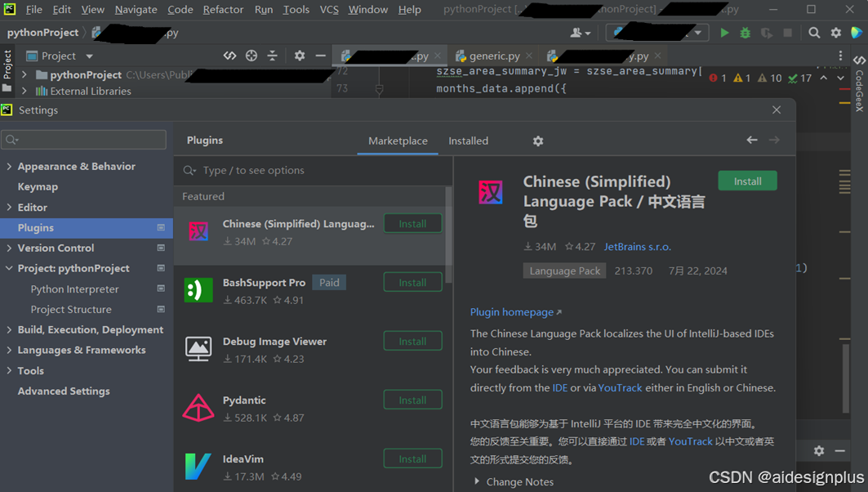Install the Chinese Language Pack from the list

(413, 224)
